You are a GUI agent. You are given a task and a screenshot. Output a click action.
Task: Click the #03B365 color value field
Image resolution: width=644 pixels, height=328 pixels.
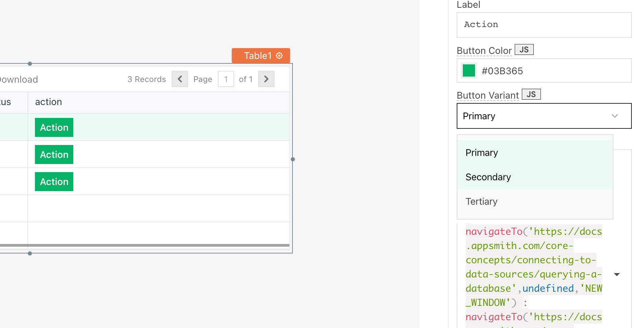click(553, 71)
